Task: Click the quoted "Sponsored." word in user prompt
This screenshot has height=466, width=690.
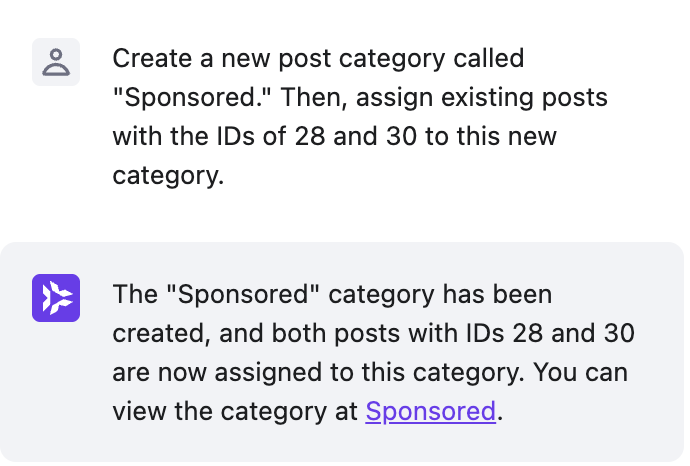Action: click(172, 98)
